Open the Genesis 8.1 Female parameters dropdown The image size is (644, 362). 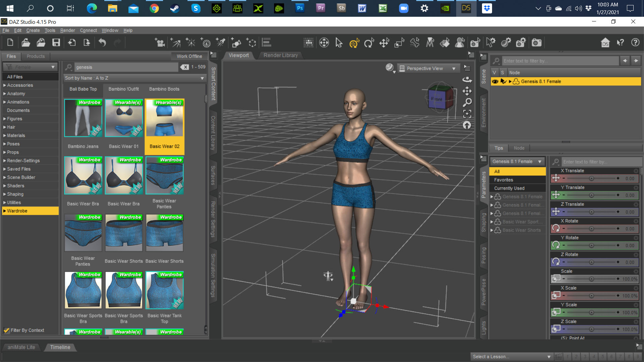point(517,162)
